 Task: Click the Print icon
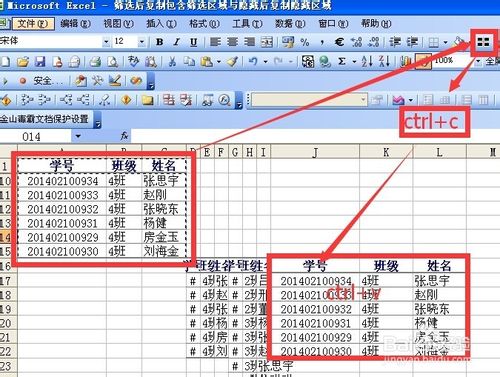96,62
